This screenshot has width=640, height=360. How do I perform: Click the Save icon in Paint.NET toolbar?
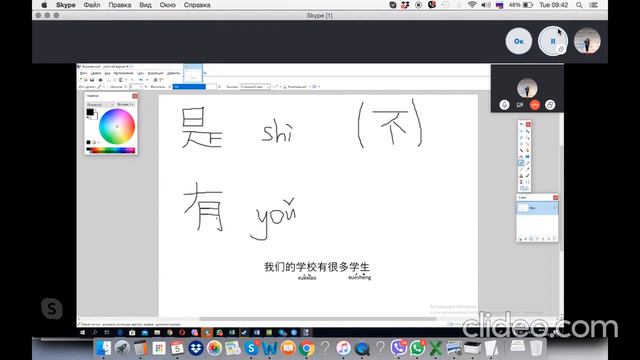[x=92, y=80]
